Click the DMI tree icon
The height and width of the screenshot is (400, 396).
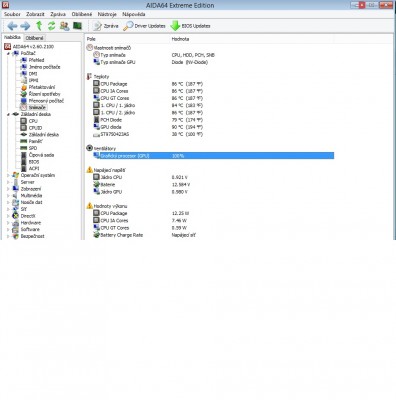pyautogui.click(x=24, y=74)
